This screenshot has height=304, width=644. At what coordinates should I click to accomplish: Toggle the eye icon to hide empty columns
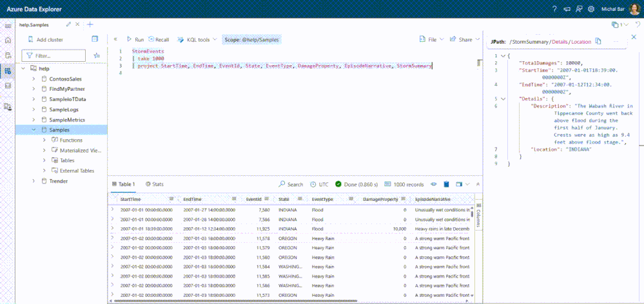pos(433,184)
